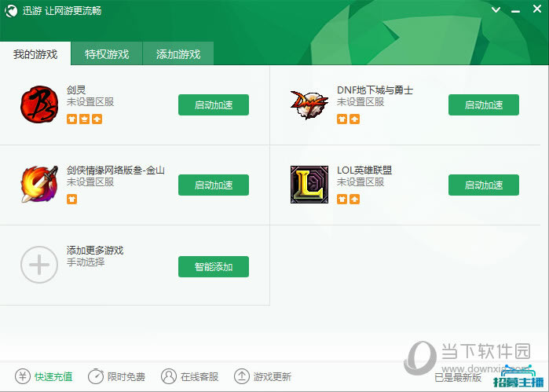Click the 迅游 logo in title bar
The image size is (549, 392).
[x=11, y=11]
